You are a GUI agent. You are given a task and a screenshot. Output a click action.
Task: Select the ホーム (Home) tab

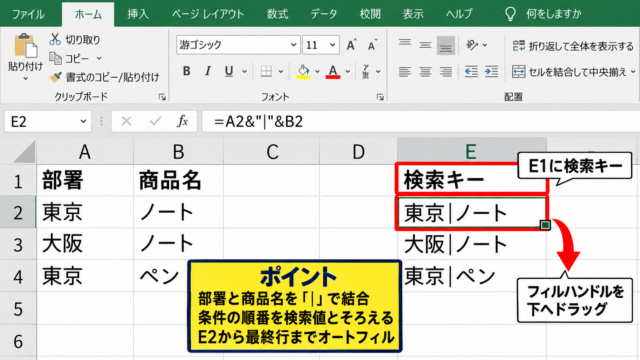click(88, 14)
